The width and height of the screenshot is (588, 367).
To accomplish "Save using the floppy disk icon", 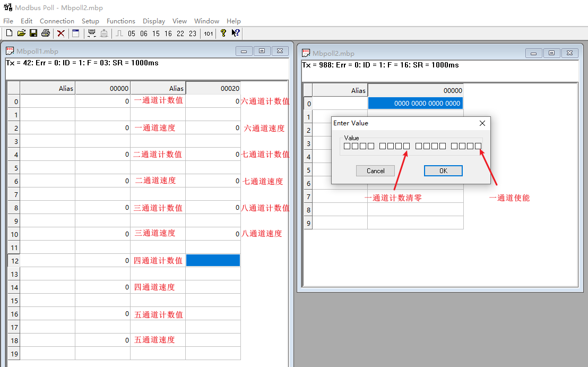I will [x=33, y=33].
